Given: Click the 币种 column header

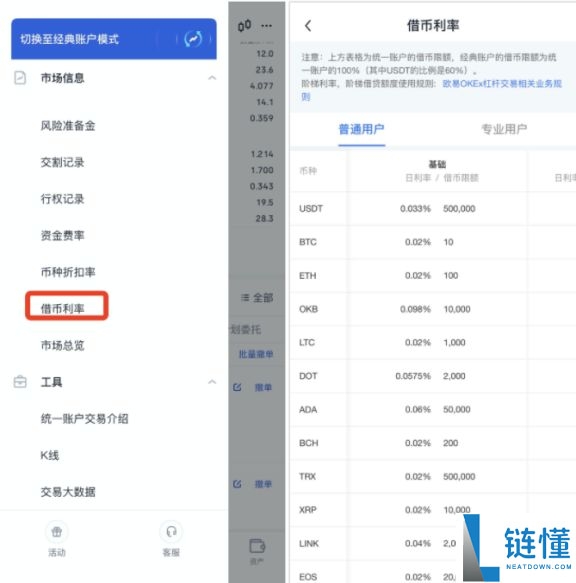Looking at the screenshot, I should (x=308, y=171).
